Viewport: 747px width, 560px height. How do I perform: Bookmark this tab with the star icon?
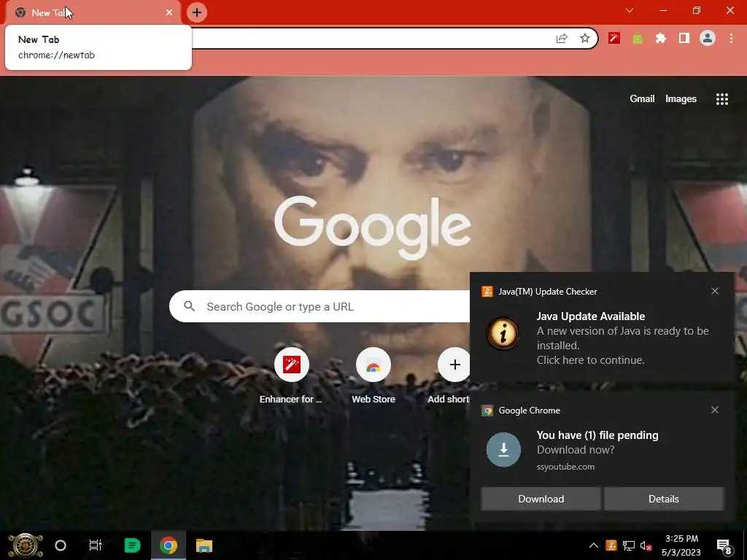coord(585,39)
